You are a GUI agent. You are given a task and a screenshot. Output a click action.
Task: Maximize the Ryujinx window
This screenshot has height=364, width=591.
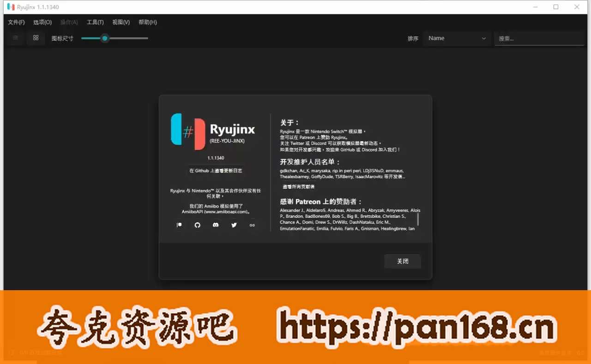pos(556,7)
